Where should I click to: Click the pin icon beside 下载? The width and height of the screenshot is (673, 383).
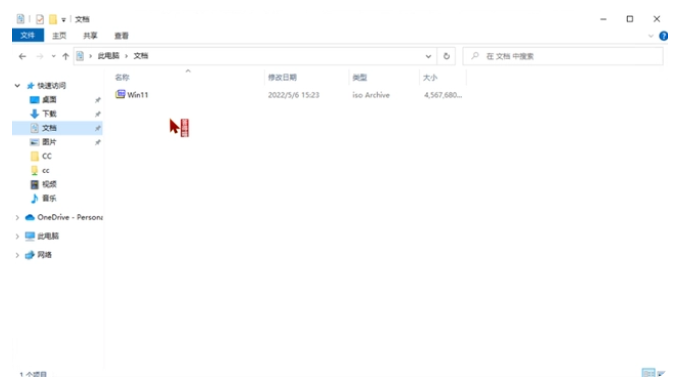(x=97, y=114)
